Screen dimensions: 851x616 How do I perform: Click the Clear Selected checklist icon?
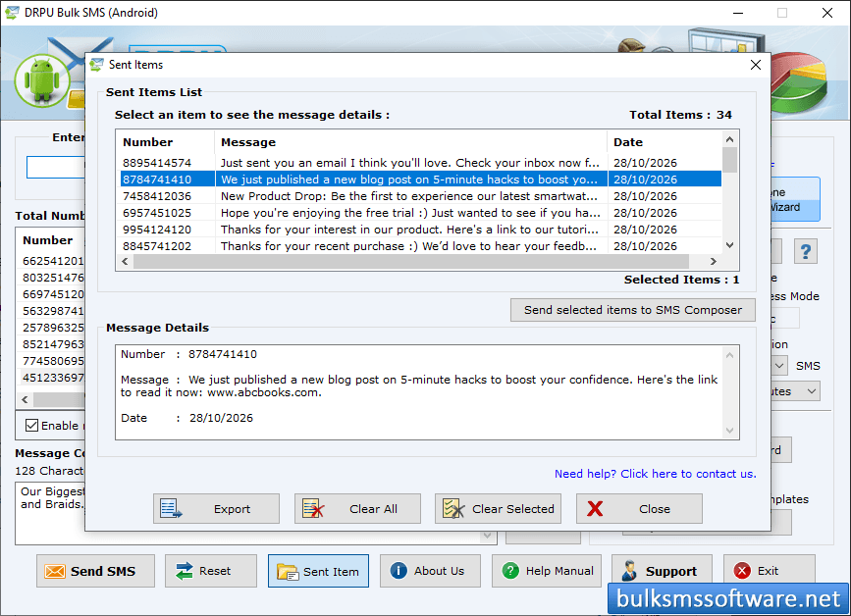tap(453, 509)
